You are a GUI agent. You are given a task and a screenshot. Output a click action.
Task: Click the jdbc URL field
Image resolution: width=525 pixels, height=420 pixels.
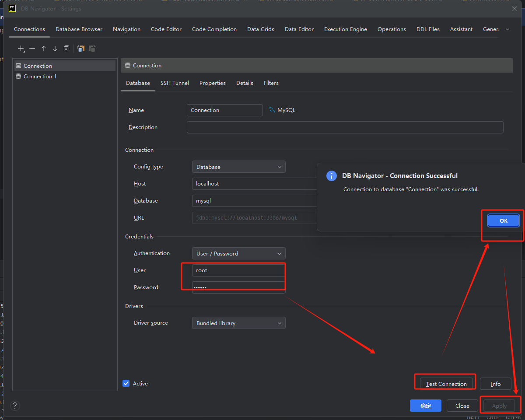click(x=255, y=218)
